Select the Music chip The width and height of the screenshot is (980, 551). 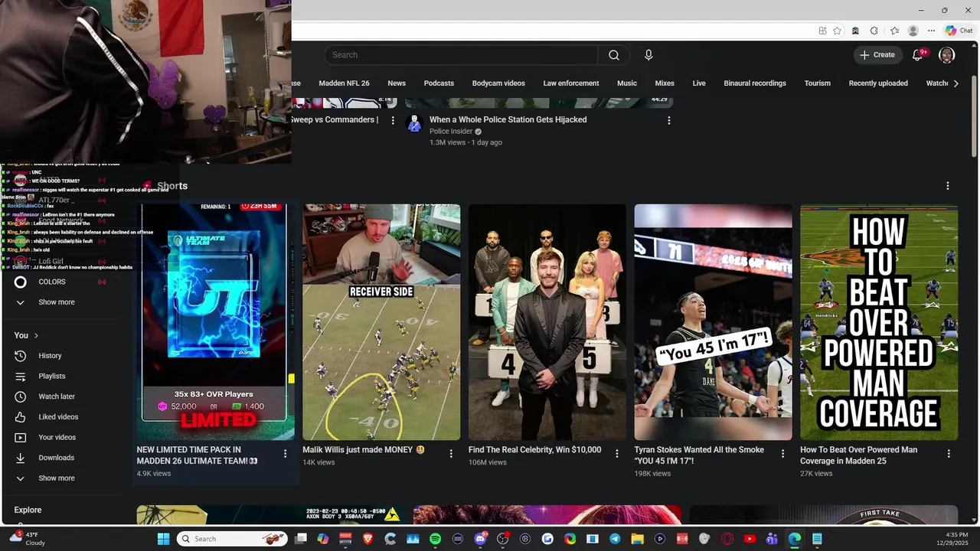[627, 83]
